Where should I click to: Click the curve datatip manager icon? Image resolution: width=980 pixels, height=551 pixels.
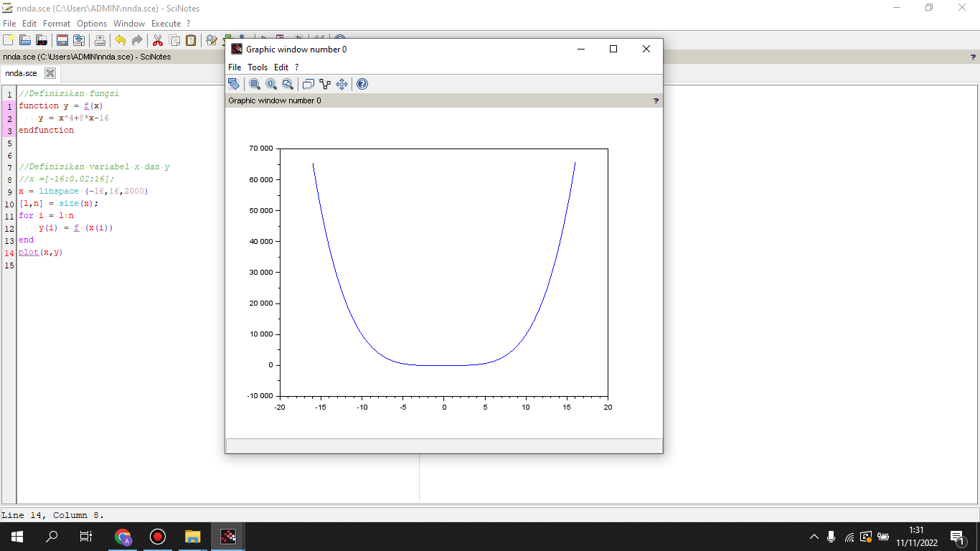coord(325,84)
